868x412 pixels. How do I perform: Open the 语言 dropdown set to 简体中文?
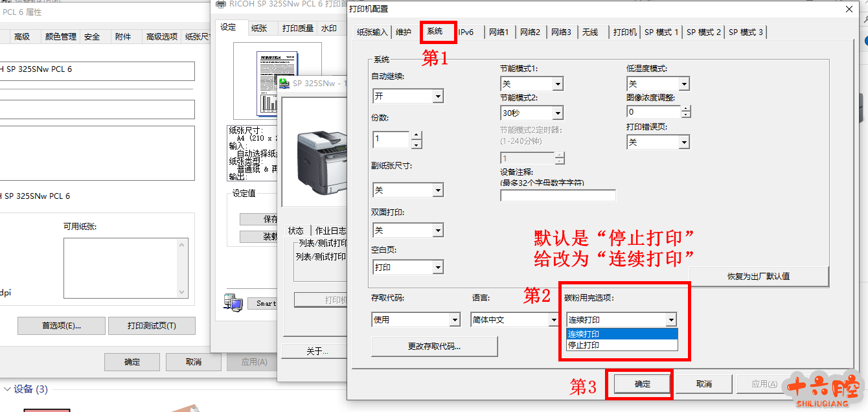point(553,320)
